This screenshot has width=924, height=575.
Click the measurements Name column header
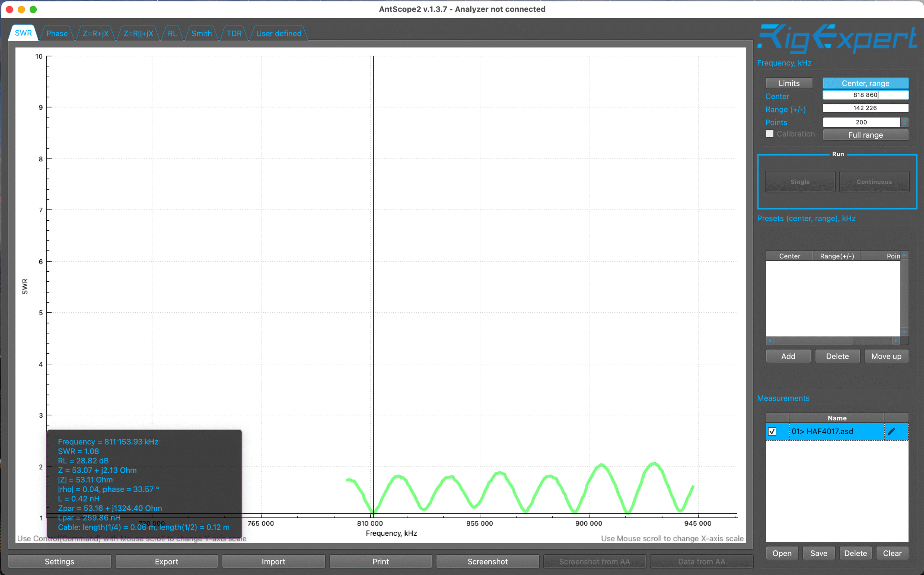click(x=837, y=418)
